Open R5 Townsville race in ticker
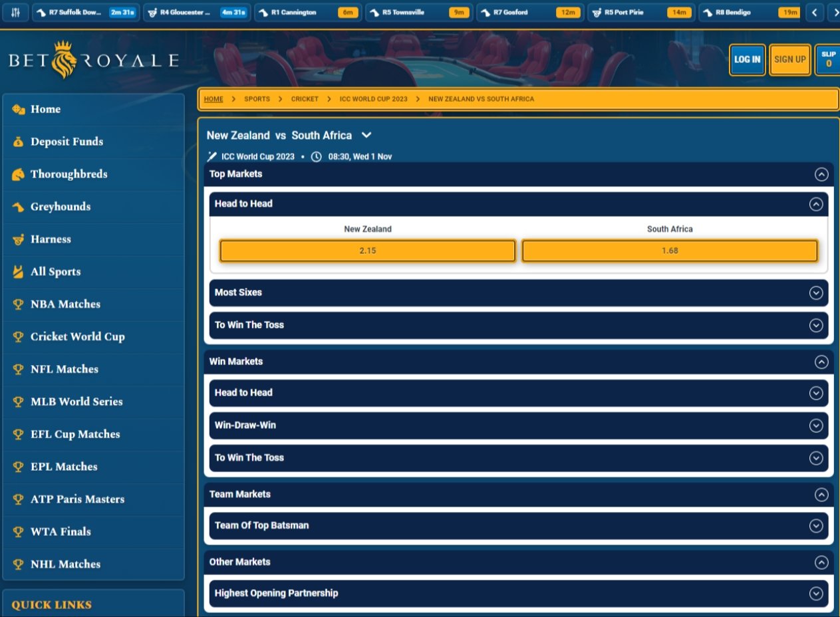Screen dimensions: 840x617 pos(420,13)
